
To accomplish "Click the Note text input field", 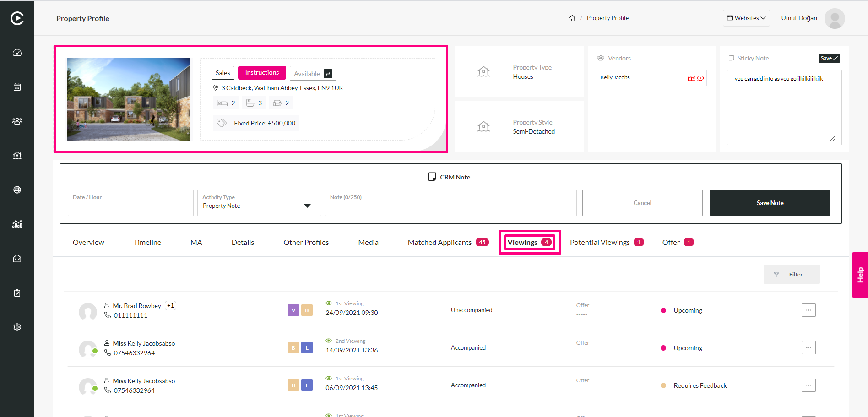I will pos(451,203).
